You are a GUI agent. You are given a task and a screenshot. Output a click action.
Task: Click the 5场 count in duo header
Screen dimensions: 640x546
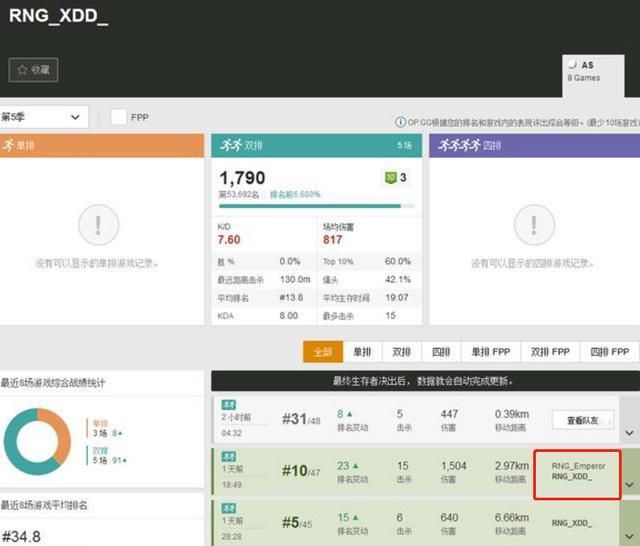click(x=404, y=145)
